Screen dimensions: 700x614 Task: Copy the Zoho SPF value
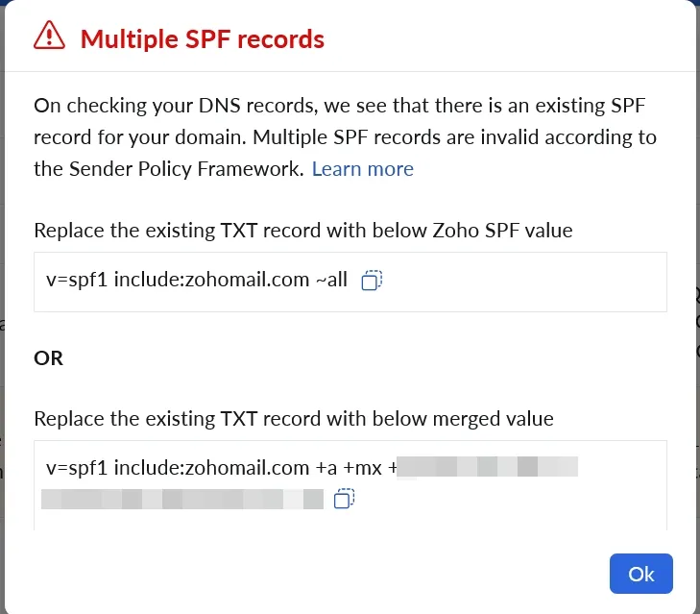click(x=372, y=281)
